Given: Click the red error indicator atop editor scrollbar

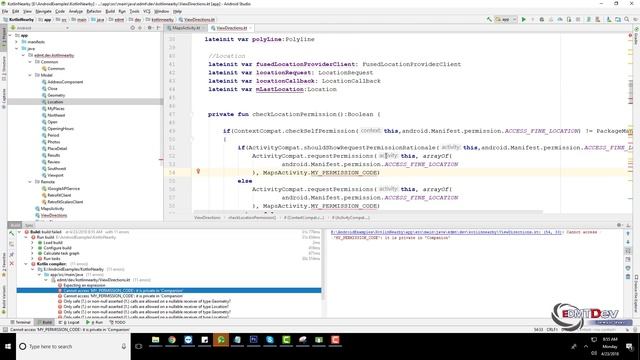Looking at the screenshot, I should (x=630, y=36).
